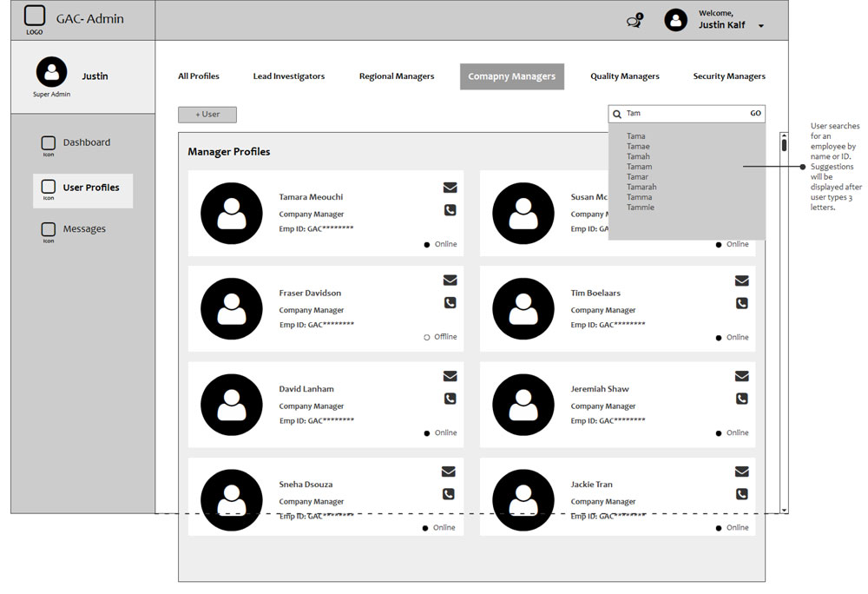The width and height of the screenshot is (868, 594).
Task: Click the email icon on Jeremiah Shaw's card
Action: point(741,376)
